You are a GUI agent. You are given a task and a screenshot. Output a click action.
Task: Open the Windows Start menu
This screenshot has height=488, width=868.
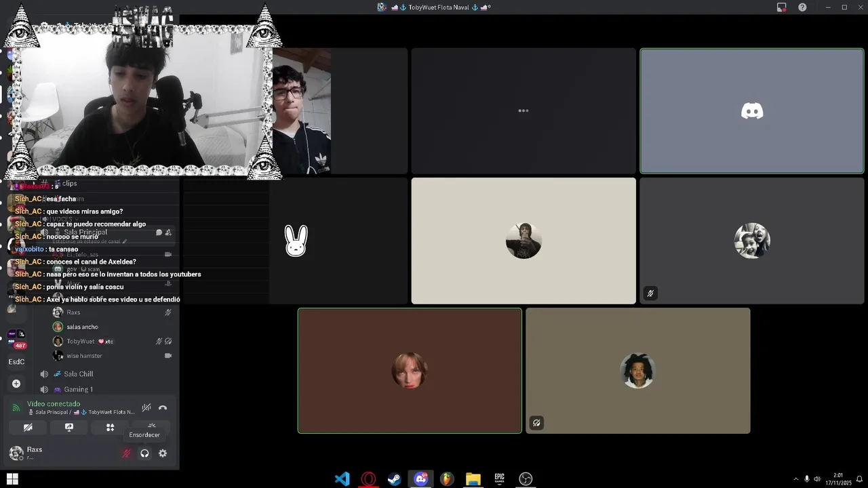(12, 479)
